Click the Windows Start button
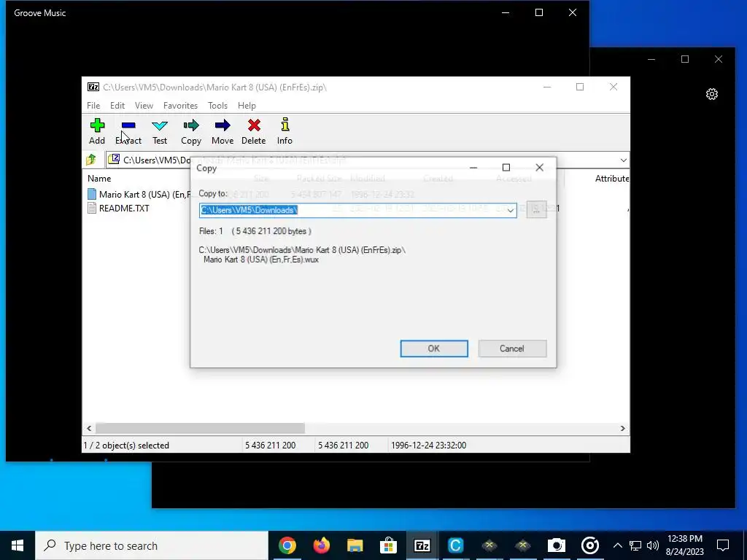 coord(18,545)
